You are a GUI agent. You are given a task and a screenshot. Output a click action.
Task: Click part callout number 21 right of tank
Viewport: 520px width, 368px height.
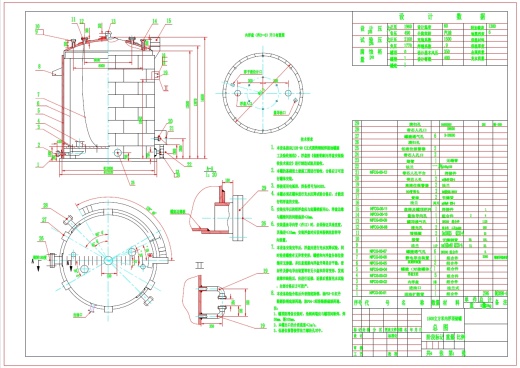pyautogui.click(x=171, y=129)
